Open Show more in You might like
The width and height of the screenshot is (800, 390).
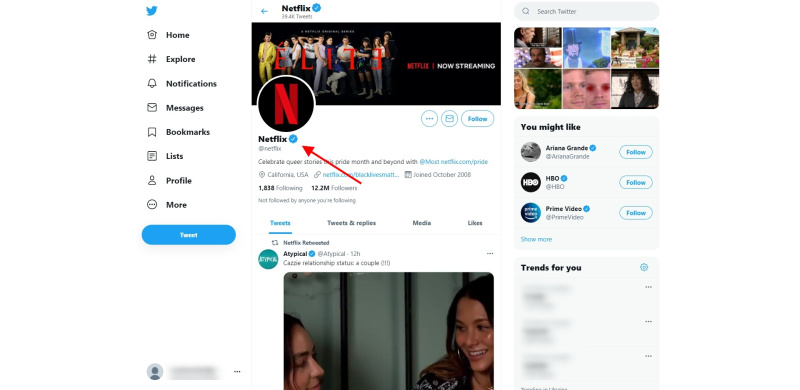(x=536, y=239)
